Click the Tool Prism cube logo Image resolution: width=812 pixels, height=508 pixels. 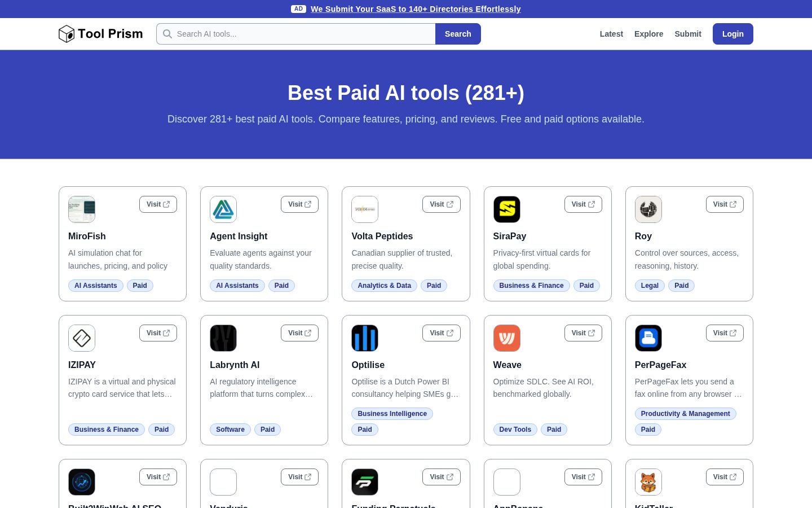(67, 34)
